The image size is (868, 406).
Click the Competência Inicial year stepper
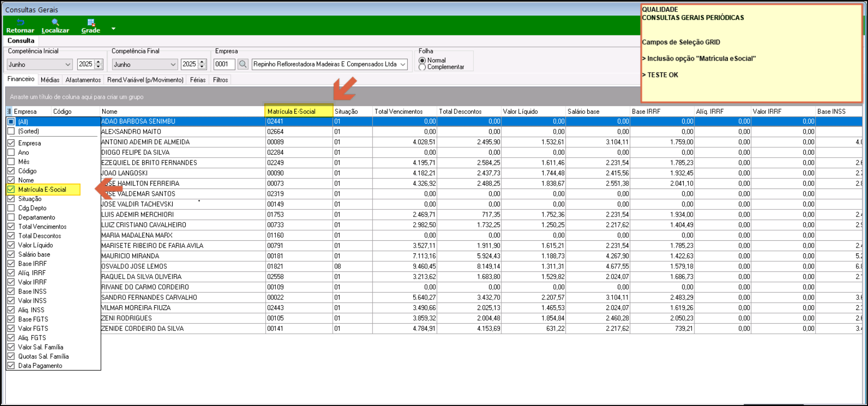click(99, 64)
